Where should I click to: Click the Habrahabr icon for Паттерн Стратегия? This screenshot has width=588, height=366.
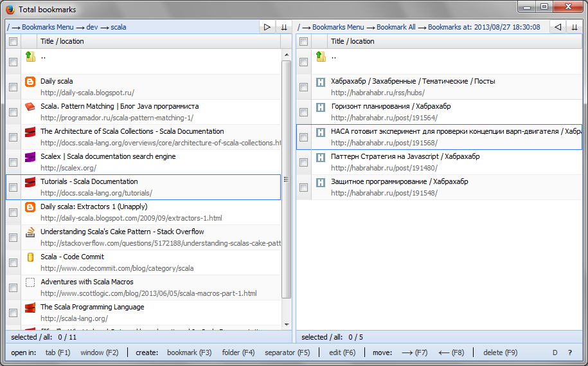pyautogui.click(x=321, y=158)
